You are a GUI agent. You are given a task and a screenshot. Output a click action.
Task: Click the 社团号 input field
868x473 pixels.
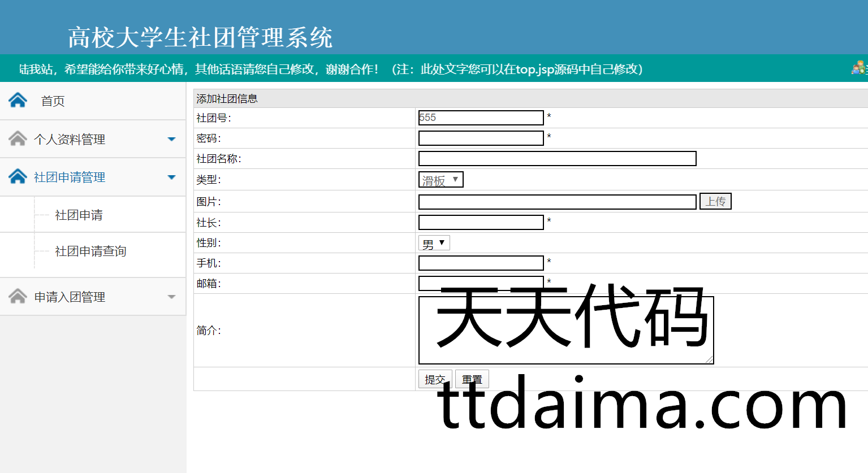pos(481,118)
